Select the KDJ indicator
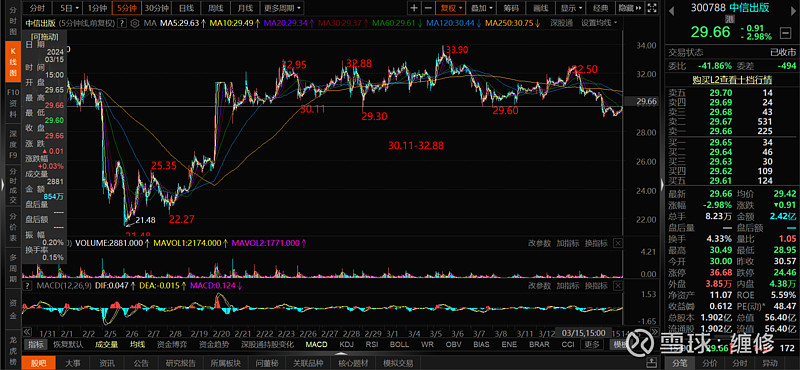Image resolution: width=800 pixels, height=370 pixels. 346,344
